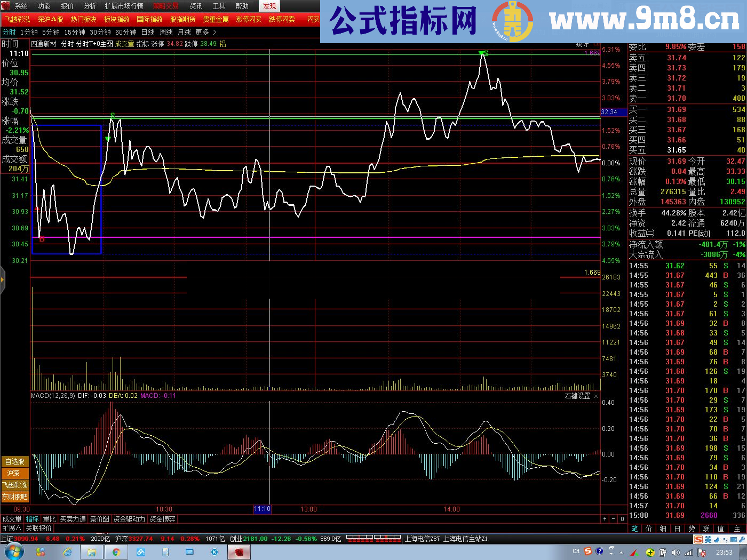Expand the left side panel arrow handle

2,279
